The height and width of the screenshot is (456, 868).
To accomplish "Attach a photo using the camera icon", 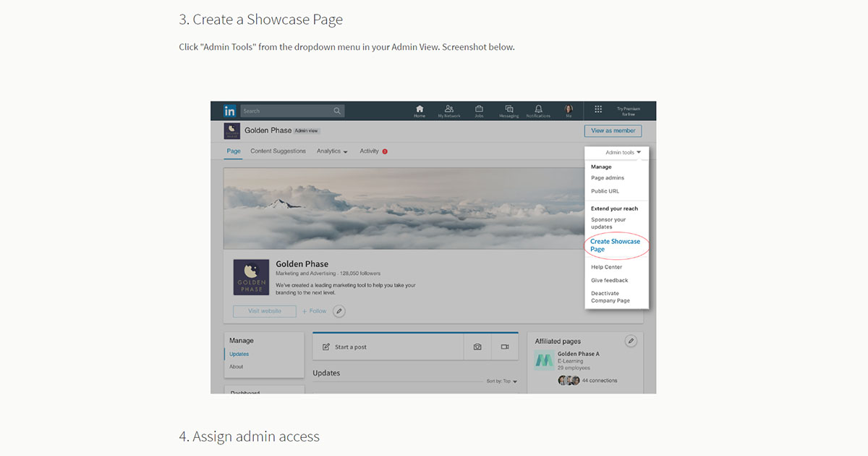I will (477, 347).
